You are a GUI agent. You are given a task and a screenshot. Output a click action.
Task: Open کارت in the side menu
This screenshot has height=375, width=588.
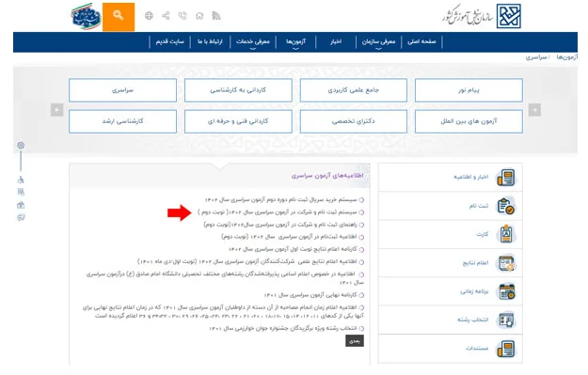point(450,234)
